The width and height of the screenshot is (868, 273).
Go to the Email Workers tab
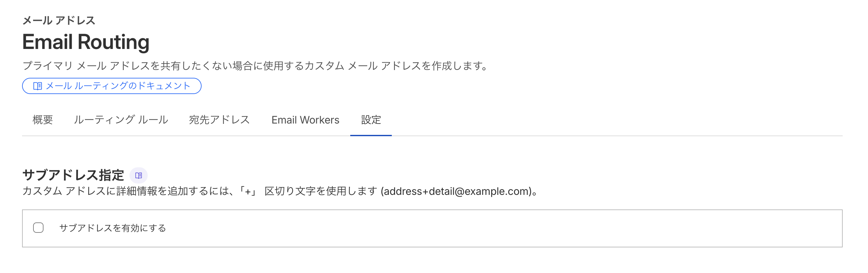[305, 120]
